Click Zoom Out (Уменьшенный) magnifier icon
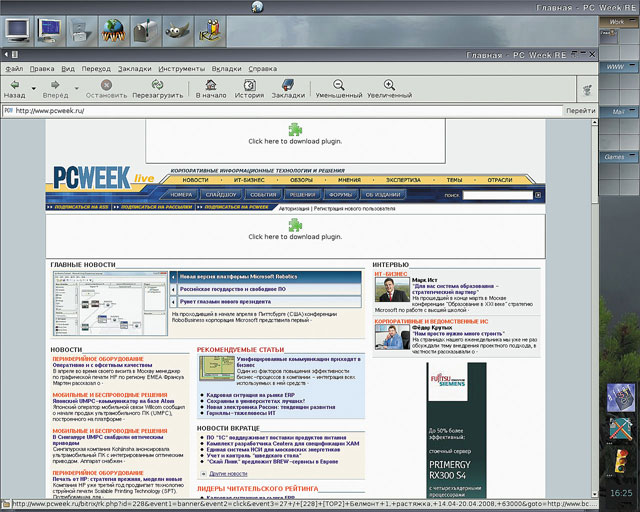The height and width of the screenshot is (512, 640). 338,85
